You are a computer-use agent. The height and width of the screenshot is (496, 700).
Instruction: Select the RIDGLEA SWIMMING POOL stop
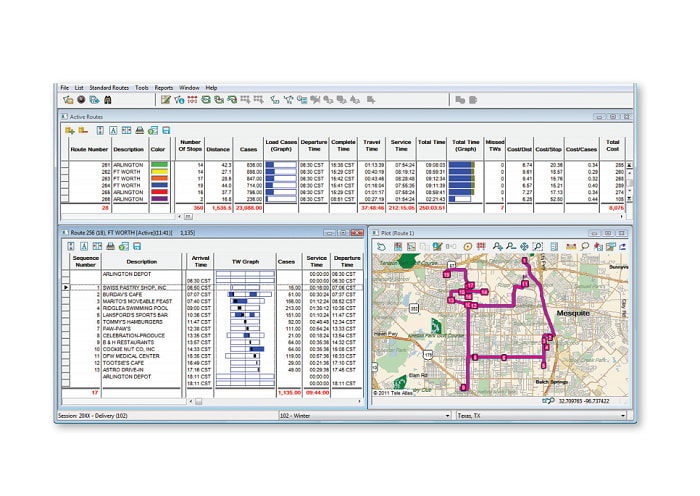(135, 308)
